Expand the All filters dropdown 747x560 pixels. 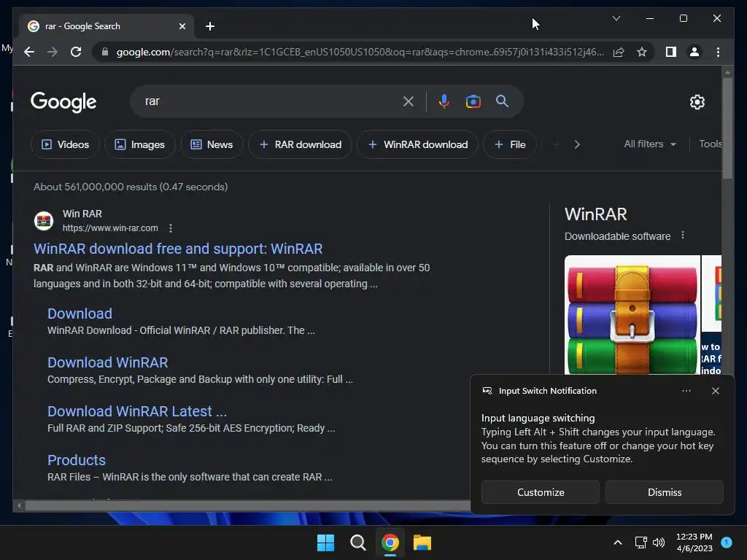tap(650, 144)
